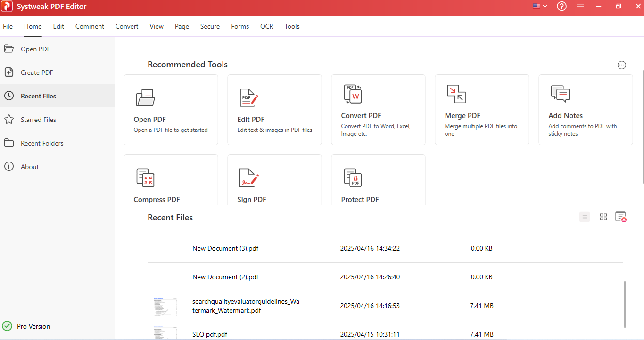The height and width of the screenshot is (340, 644).
Task: Click the Open PDF sidebar label
Action: point(35,49)
